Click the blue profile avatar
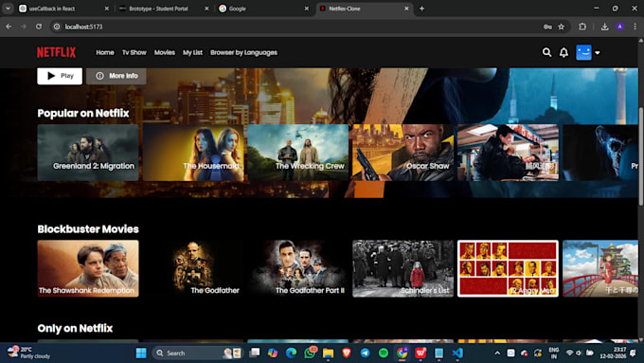 (583, 53)
